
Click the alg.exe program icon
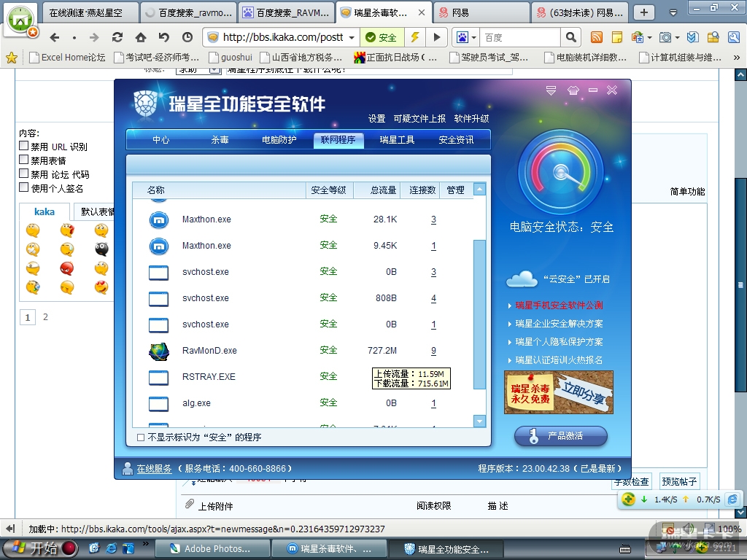coord(158,403)
